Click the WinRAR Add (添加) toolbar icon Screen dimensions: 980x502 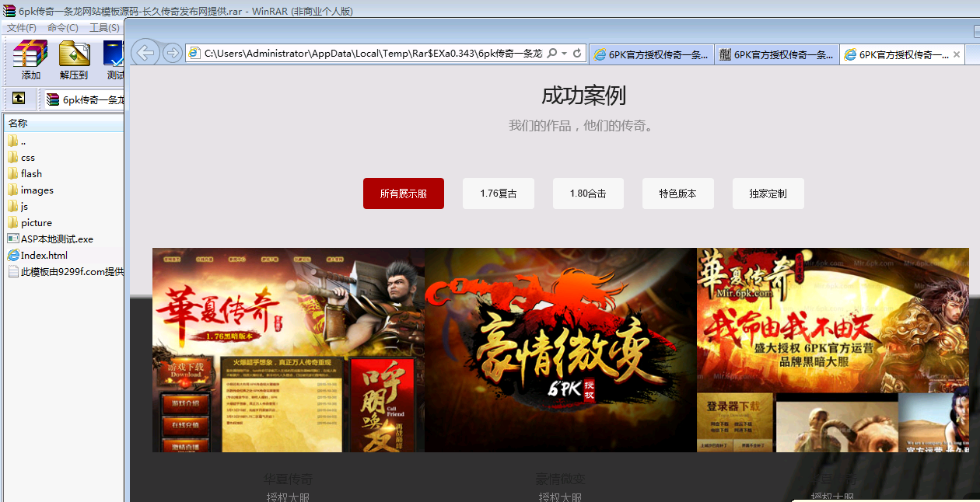click(x=31, y=61)
